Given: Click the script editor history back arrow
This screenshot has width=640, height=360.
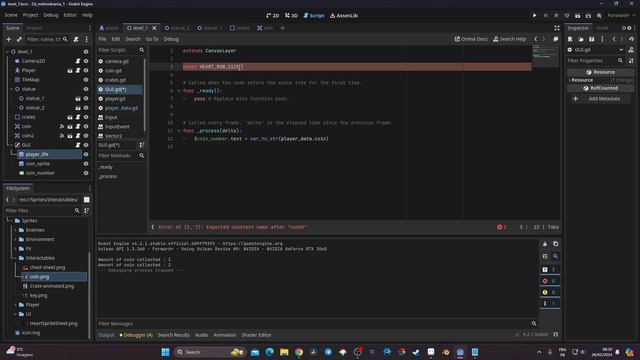Looking at the screenshot, I should [x=536, y=39].
